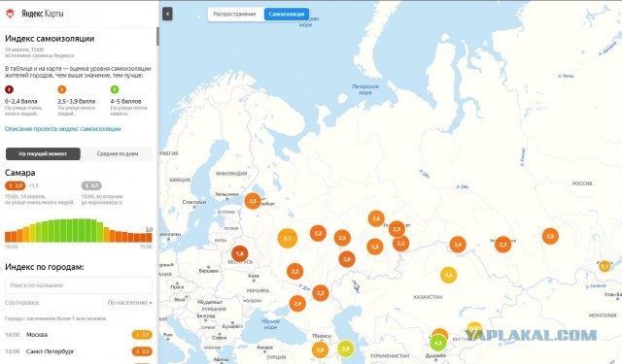
Task: Select the На текущий момент toggle
Action: tap(43, 153)
